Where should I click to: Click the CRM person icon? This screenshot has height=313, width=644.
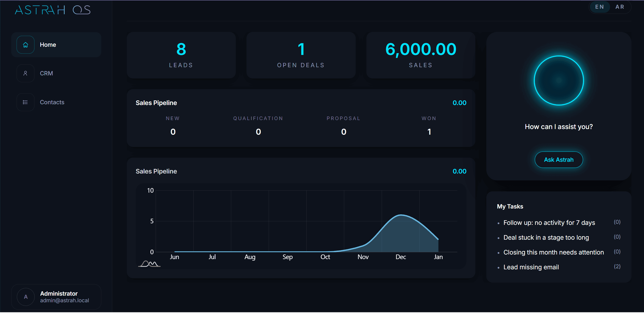coord(26,73)
